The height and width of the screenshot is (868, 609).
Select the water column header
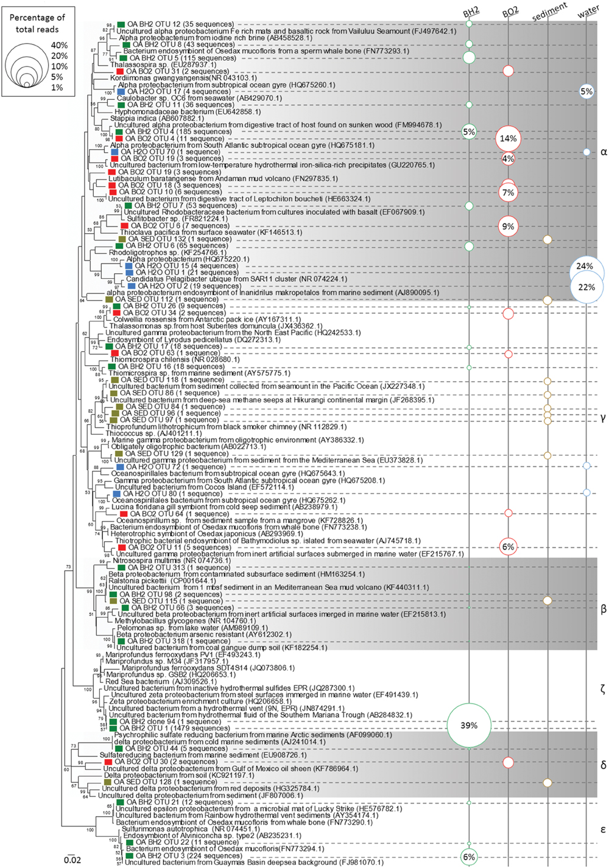click(x=588, y=11)
